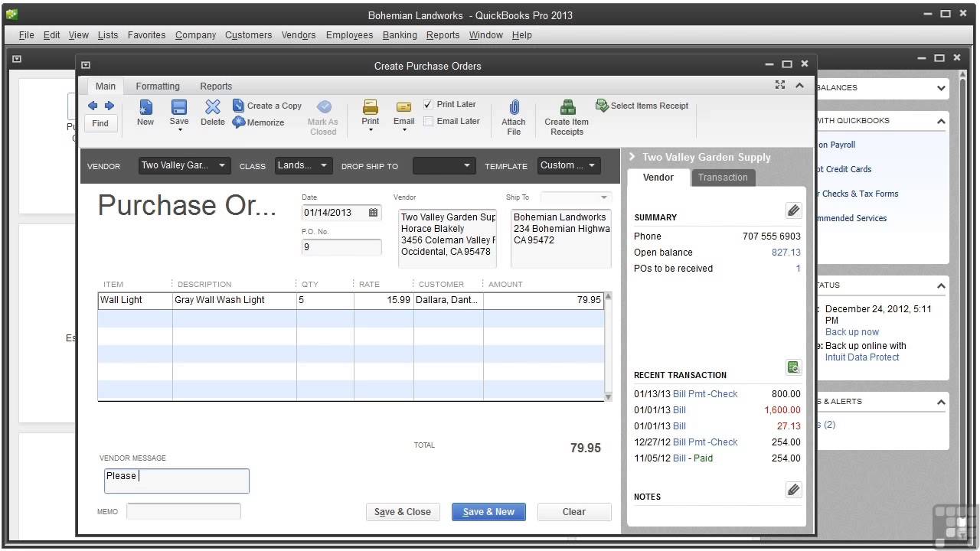Image resolution: width=980 pixels, height=551 pixels.
Task: Collapse the toolbar ribbon chevron
Action: 800,85
